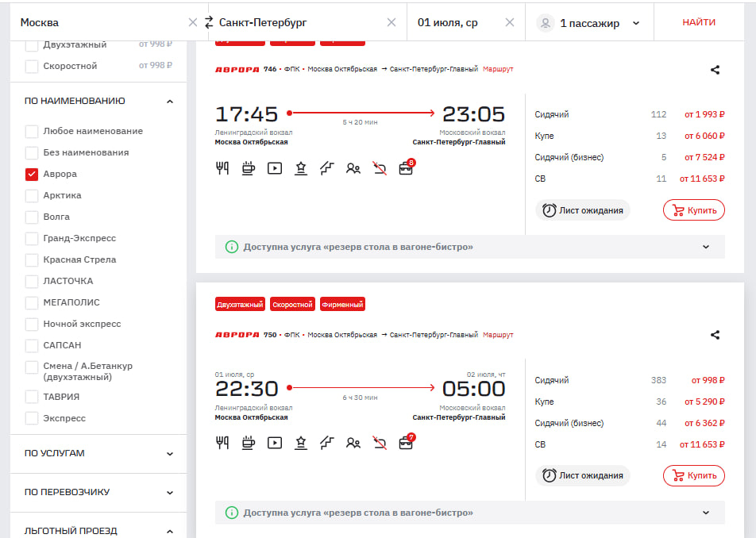Viewport: 756px width, 538px height.
Task: Open Лист ожидания for train 750
Action: click(583, 475)
